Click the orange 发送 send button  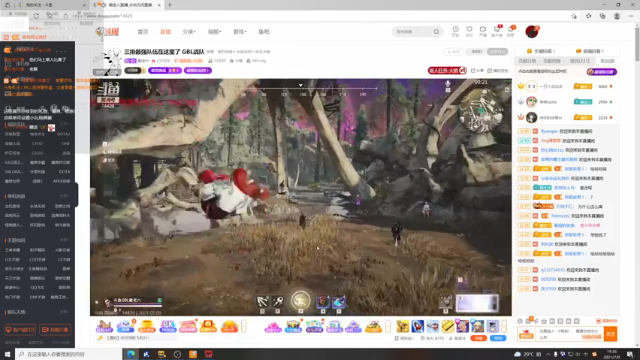611,334
